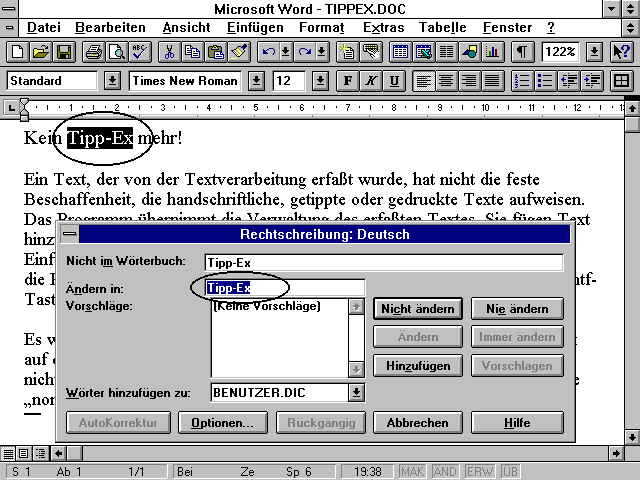This screenshot has width=640, height=480.
Task: Start spelling check with ABC icon
Action: click(140, 52)
